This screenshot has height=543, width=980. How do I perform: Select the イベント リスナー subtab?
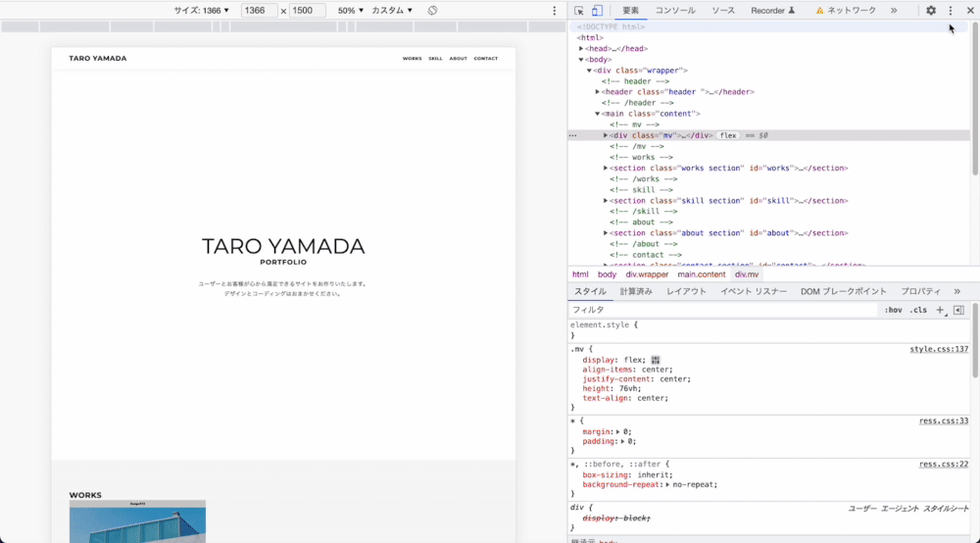pos(754,292)
